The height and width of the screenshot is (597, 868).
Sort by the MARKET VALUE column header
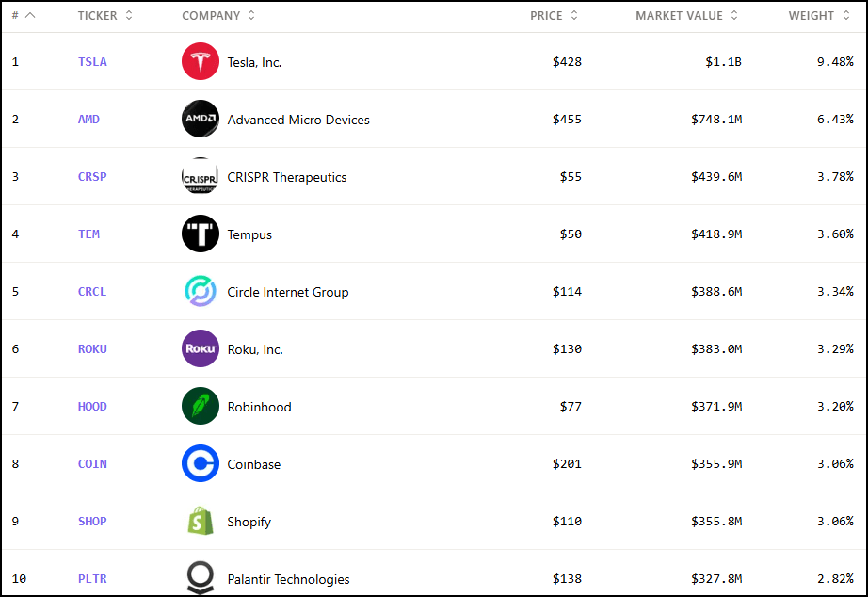687,15
